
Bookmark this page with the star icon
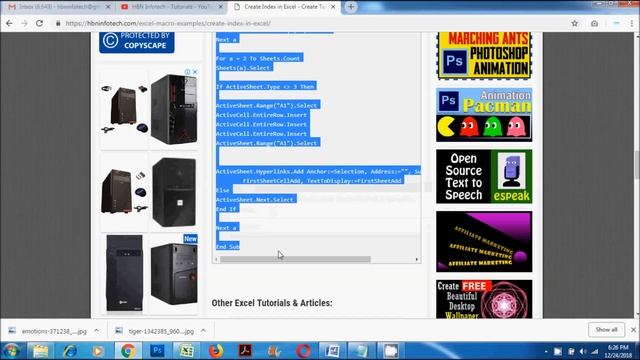pos(575,23)
